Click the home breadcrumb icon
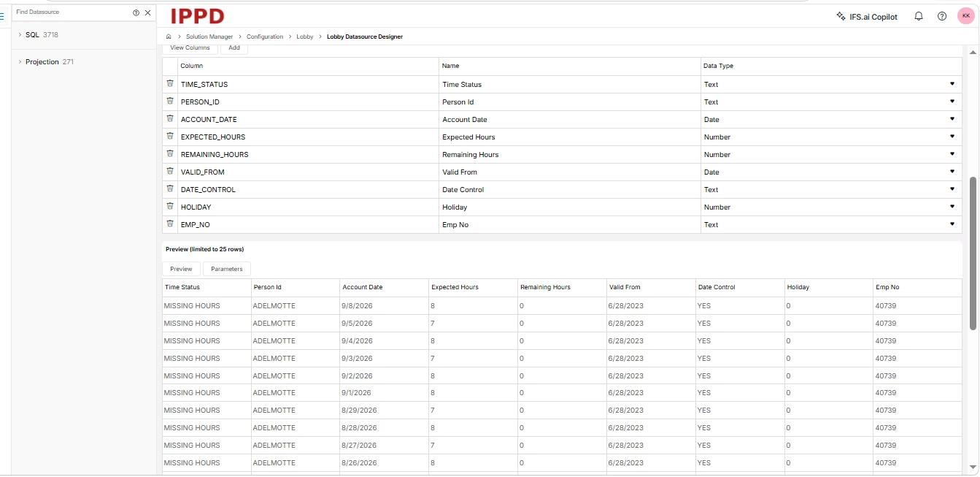The height and width of the screenshot is (477, 980). tap(169, 37)
